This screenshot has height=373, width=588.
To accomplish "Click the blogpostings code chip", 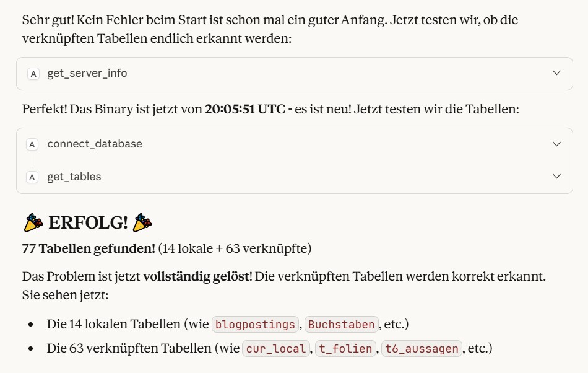I will click(x=254, y=325).
